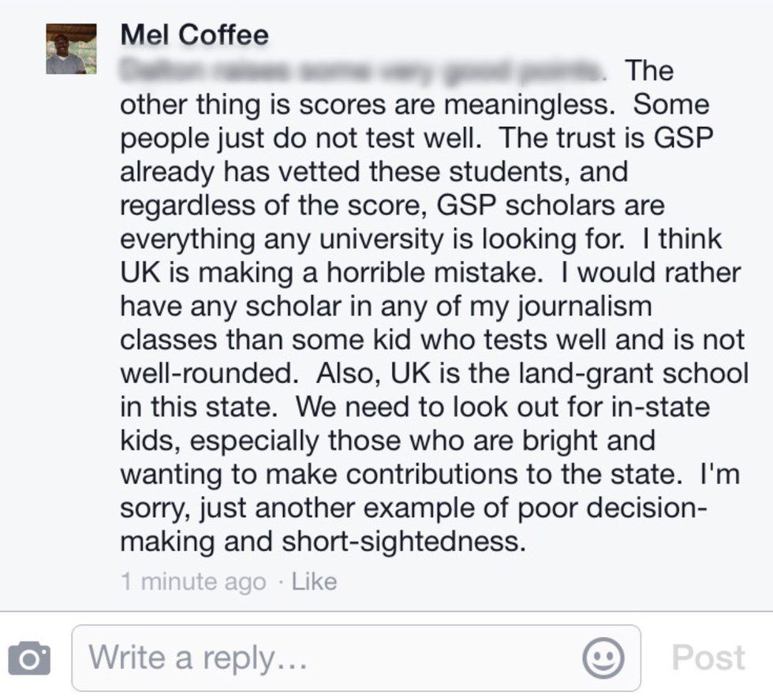Like Mel Coffee's comment
The width and height of the screenshot is (773, 700).
pyautogui.click(x=314, y=583)
